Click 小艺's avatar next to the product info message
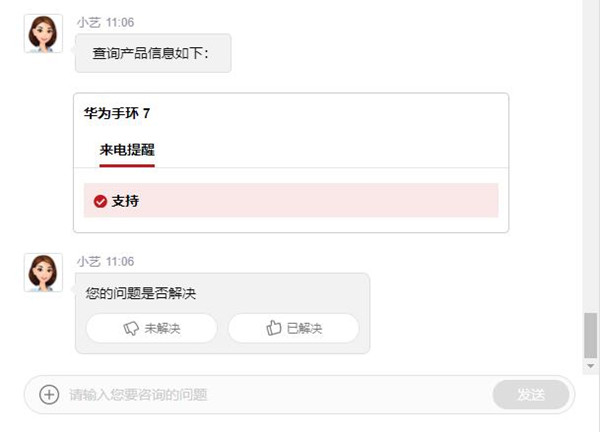Viewport: 600px width, 432px height. point(43,34)
